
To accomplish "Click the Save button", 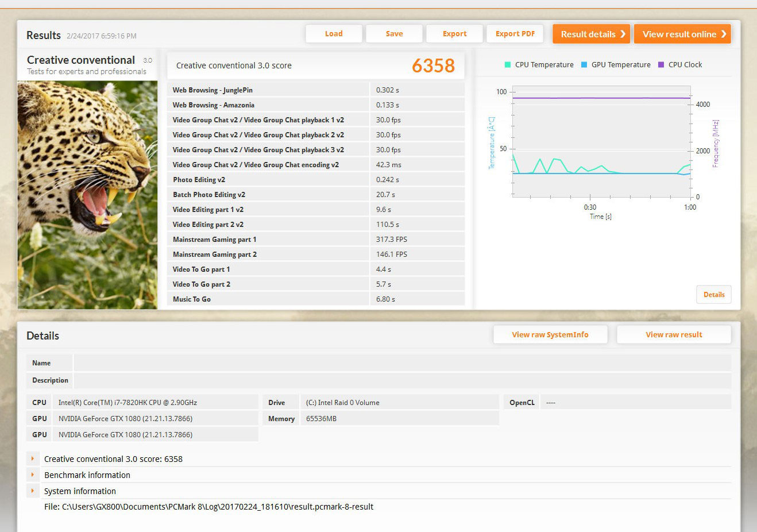I will (x=394, y=34).
